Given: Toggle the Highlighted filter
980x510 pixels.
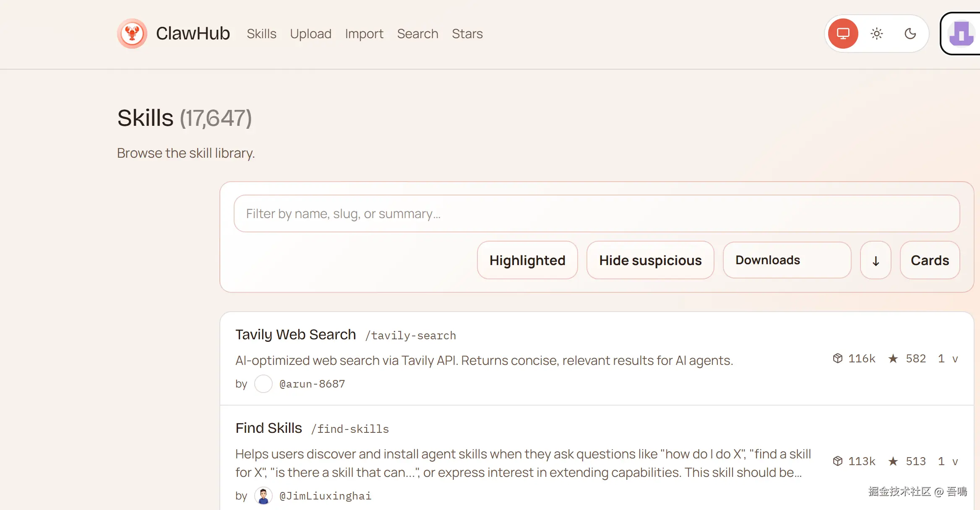Looking at the screenshot, I should click(527, 260).
